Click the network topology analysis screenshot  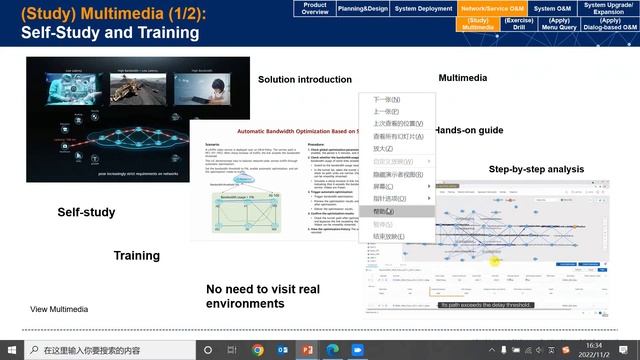[486, 249]
